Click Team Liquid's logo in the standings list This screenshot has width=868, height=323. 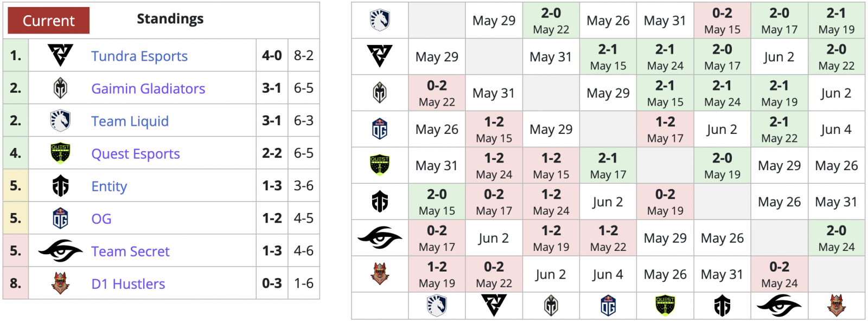60,121
